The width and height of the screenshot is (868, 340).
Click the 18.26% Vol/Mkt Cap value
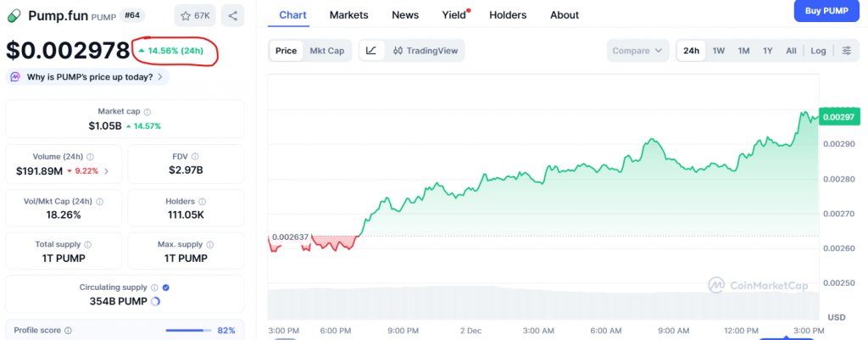tap(64, 215)
